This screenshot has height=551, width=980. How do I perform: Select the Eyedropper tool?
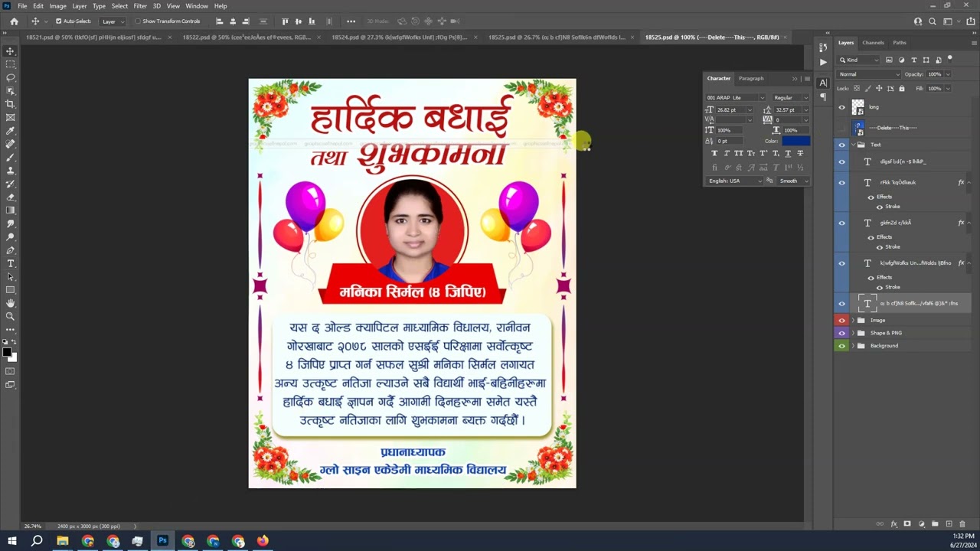(x=10, y=131)
